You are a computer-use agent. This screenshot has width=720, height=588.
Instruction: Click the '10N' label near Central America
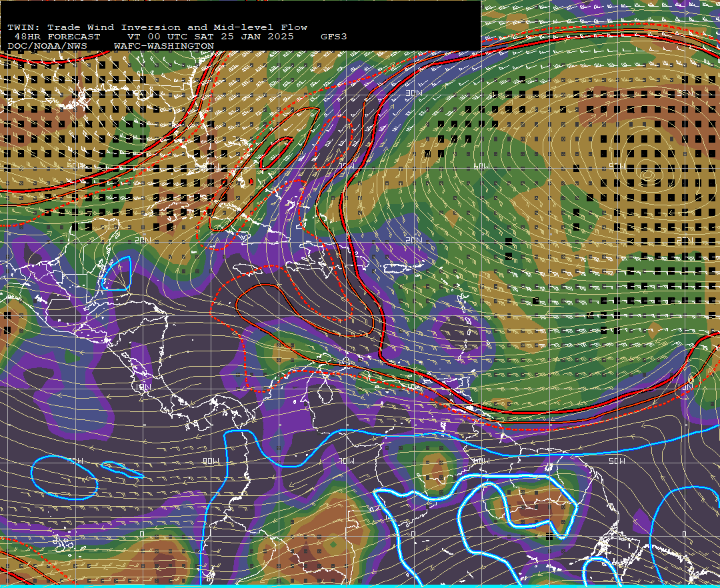(143, 387)
